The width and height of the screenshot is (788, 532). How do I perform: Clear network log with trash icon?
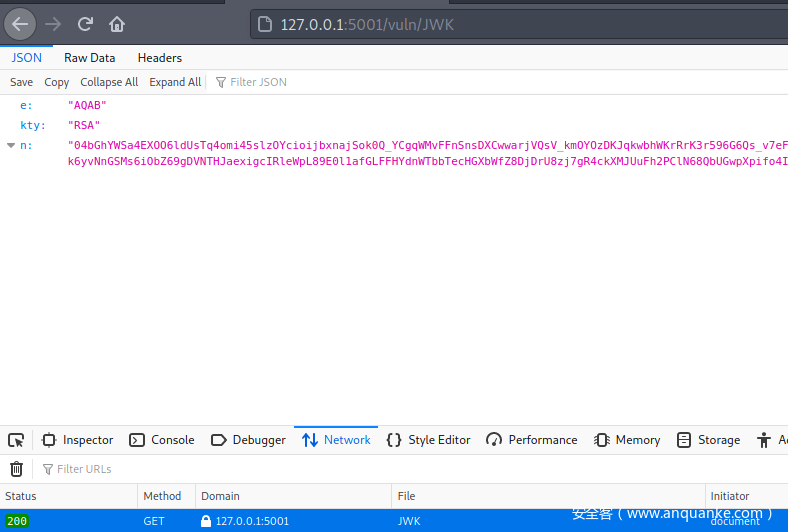click(17, 469)
